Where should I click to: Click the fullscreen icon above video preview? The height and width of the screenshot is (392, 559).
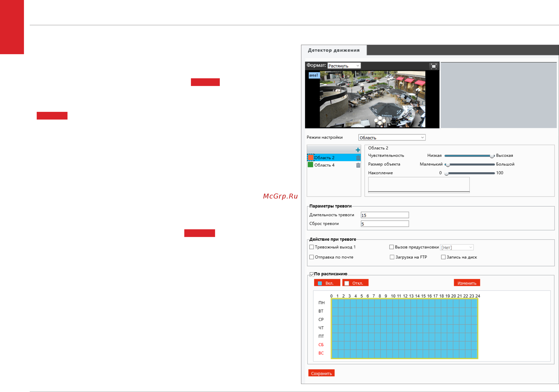[433, 66]
